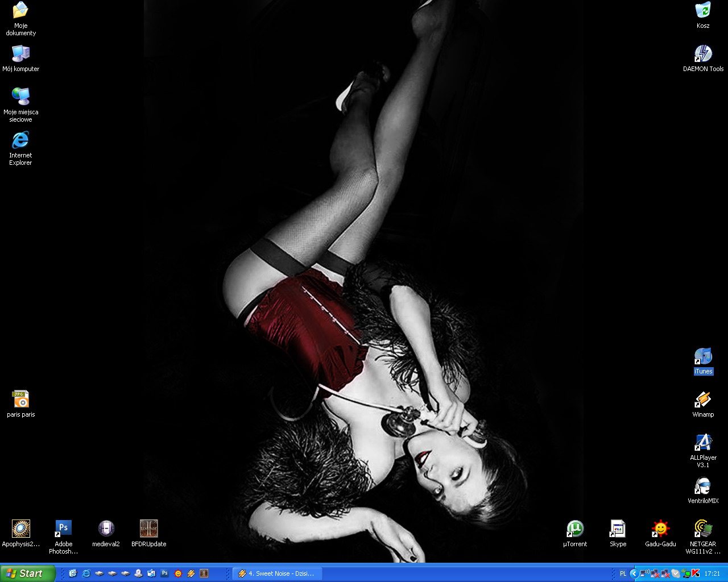
Task: Select the µTorrent desktop icon
Action: pos(574,529)
